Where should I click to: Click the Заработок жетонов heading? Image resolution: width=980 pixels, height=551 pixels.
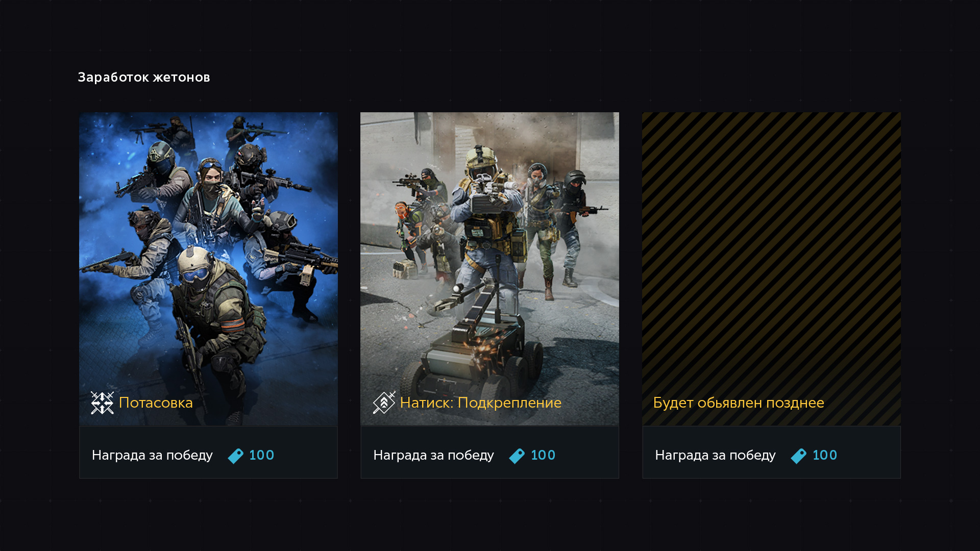click(x=144, y=77)
